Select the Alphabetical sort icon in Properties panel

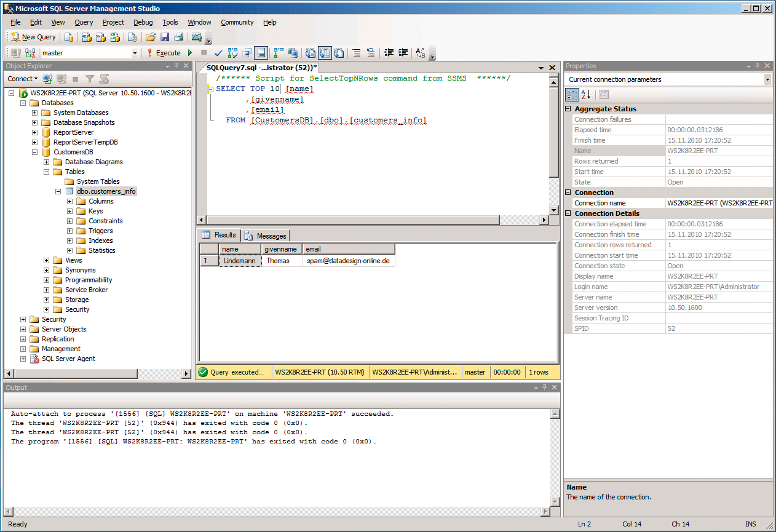(585, 94)
